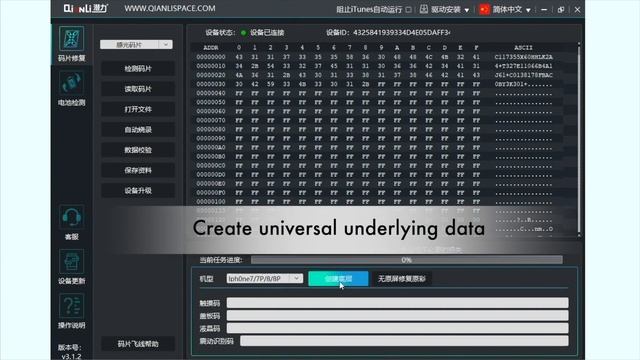The height and width of the screenshot is (360, 640).
Task: Click the 码片飞线帮助 jumper help button
Action: [x=138, y=344]
